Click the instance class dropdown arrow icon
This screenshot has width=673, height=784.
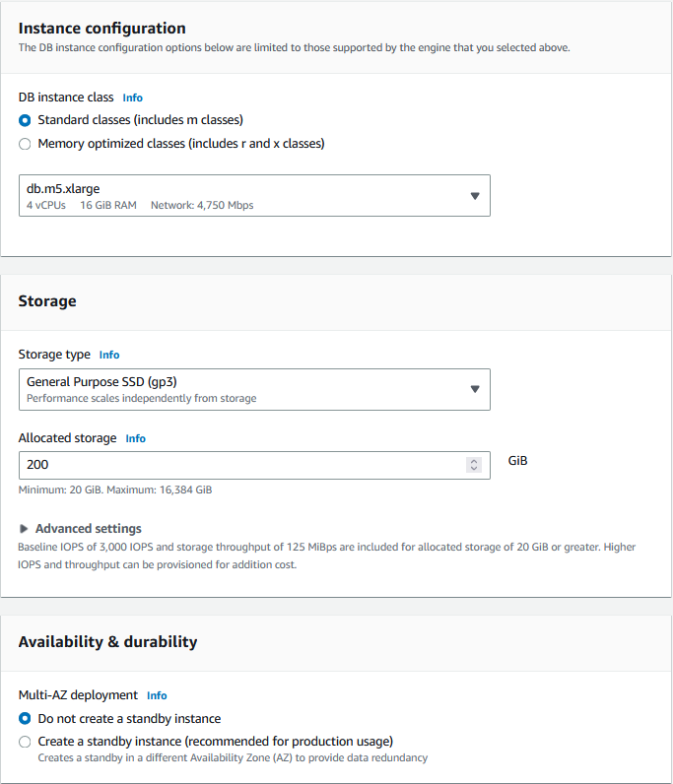(474, 196)
